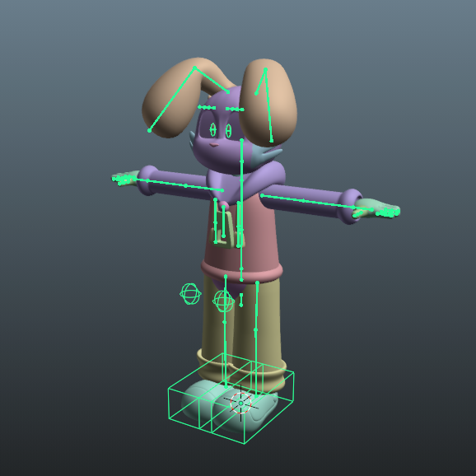Screen dimensions: 476x476
Task: Select the top joint of the drooping ear
Action: (x=265, y=69)
